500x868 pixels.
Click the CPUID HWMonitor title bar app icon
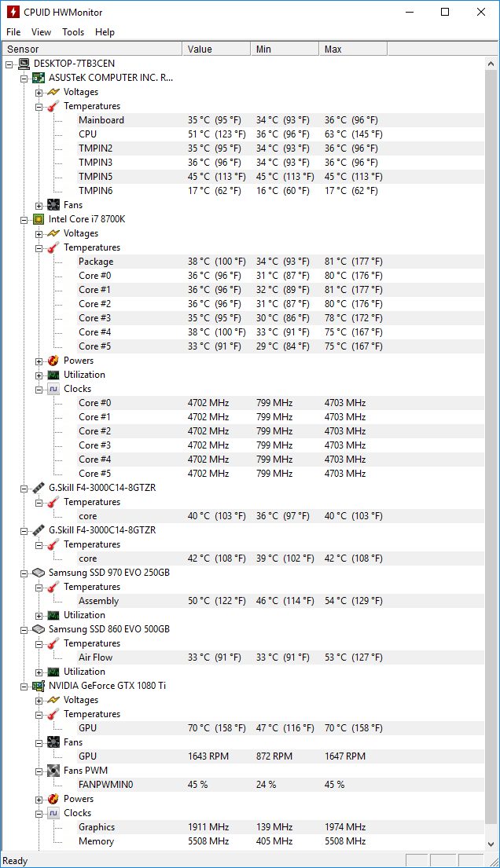pyautogui.click(x=13, y=13)
